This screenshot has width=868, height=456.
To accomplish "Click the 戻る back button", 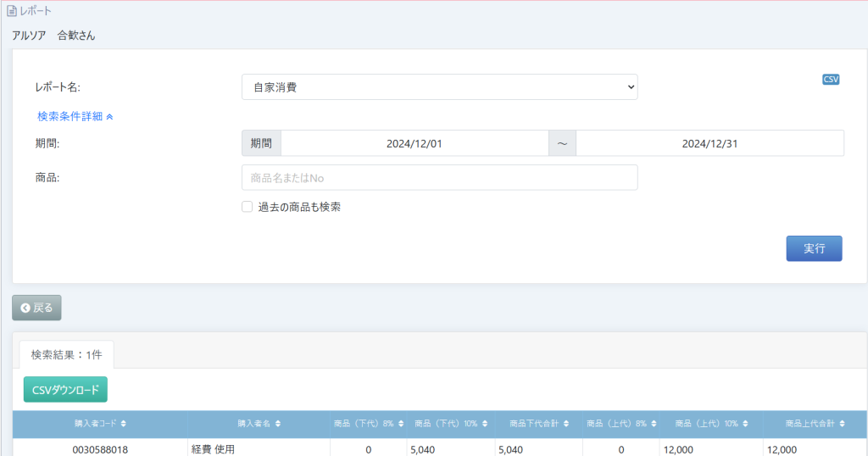I will (36, 308).
